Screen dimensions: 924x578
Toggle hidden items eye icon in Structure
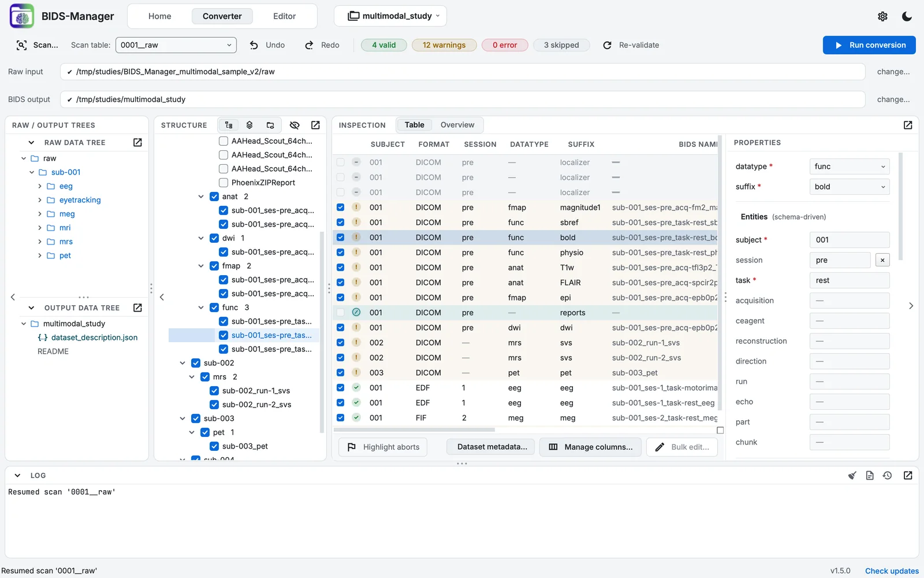(x=295, y=125)
